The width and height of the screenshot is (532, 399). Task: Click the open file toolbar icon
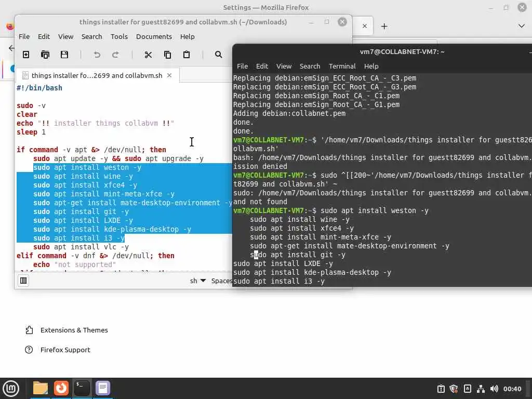click(45, 55)
